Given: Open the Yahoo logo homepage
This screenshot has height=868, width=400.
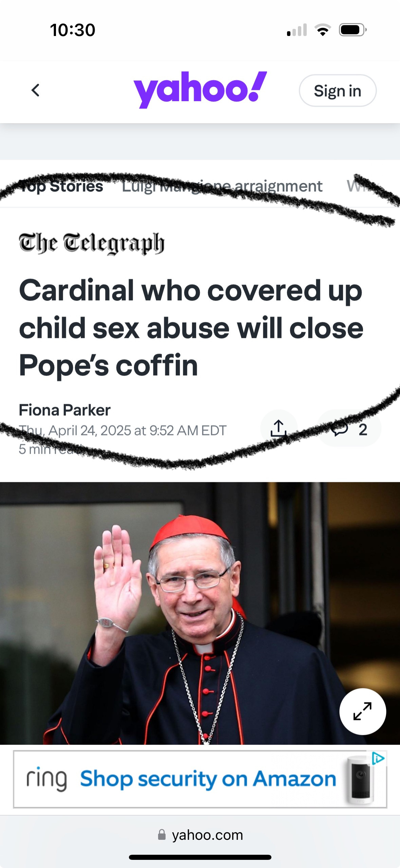Looking at the screenshot, I should [x=200, y=90].
